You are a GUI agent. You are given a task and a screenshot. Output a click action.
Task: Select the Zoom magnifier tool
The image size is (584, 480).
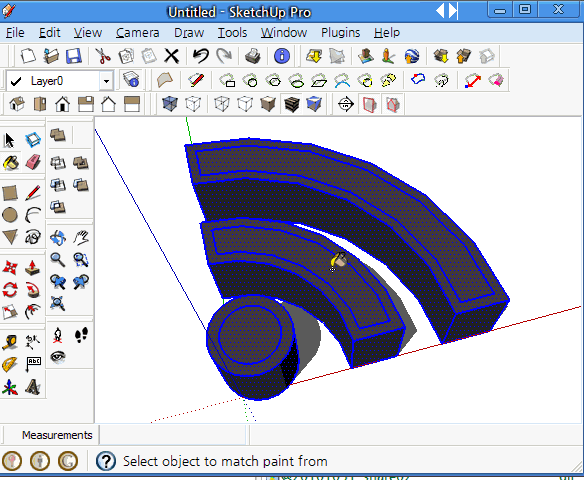click(58, 260)
